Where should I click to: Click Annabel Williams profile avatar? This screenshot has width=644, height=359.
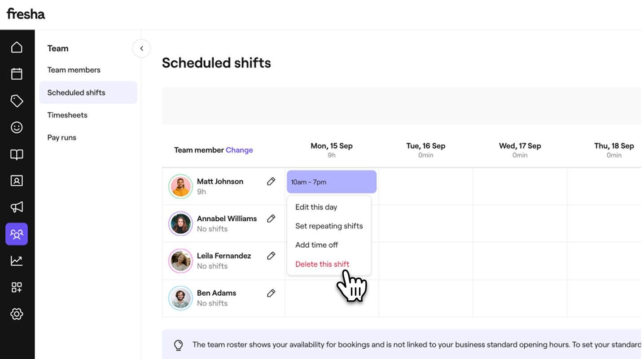tap(180, 223)
